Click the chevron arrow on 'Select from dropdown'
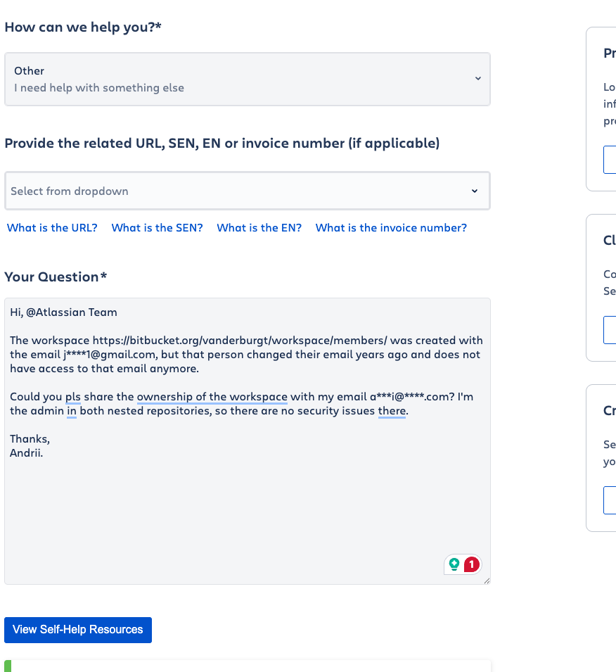The image size is (616, 672). point(475,191)
